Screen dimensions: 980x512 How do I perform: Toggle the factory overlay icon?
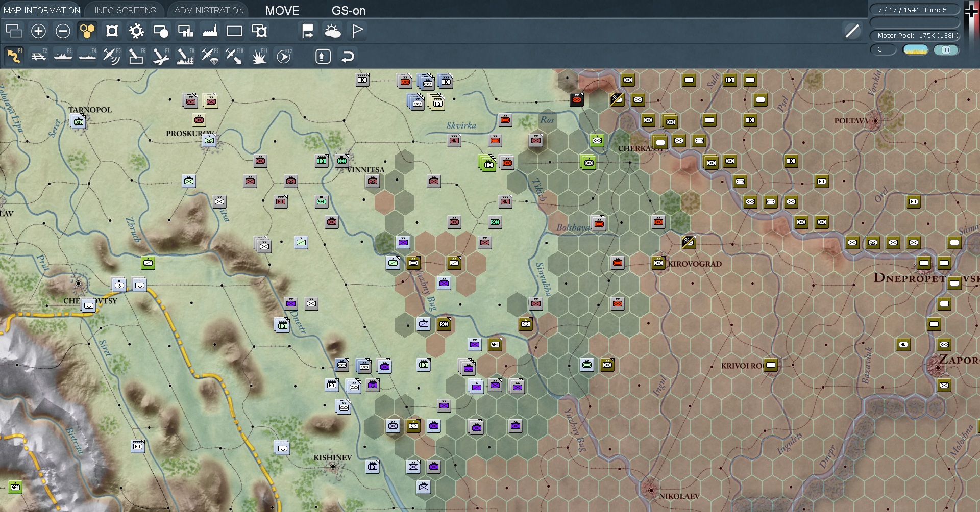pyautogui.click(x=210, y=31)
